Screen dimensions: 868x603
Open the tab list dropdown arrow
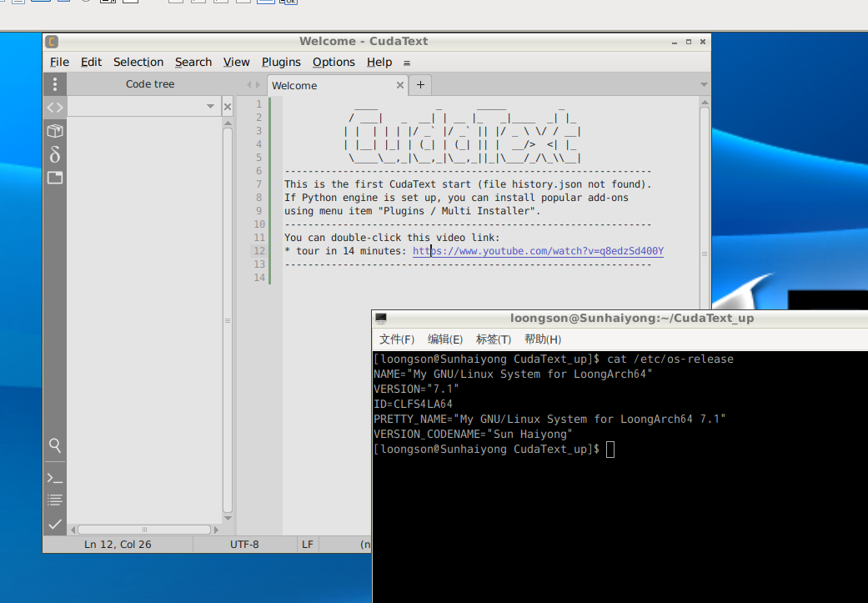click(x=704, y=85)
